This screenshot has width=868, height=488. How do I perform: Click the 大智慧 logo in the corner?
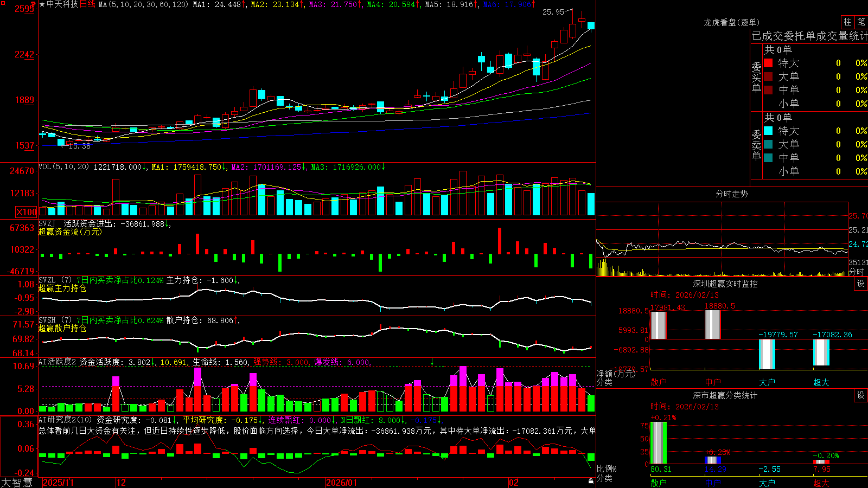17,482
